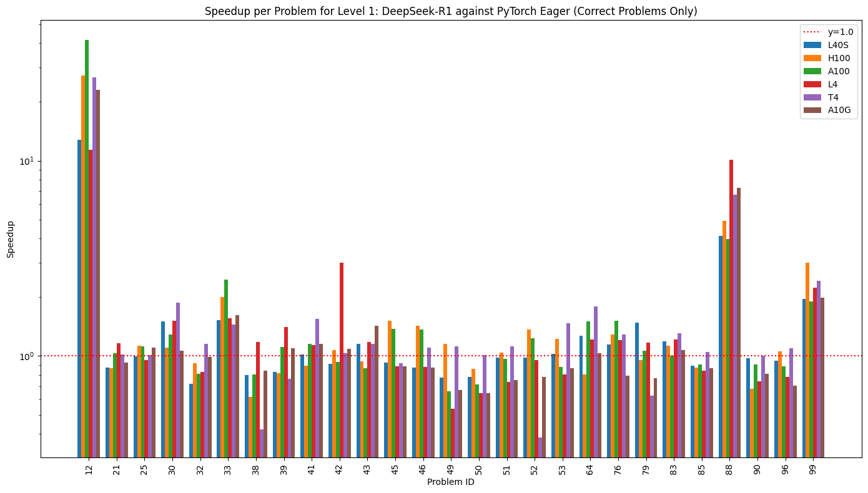Click x-axis tick label '32'
The width and height of the screenshot is (868, 493).
(x=200, y=469)
